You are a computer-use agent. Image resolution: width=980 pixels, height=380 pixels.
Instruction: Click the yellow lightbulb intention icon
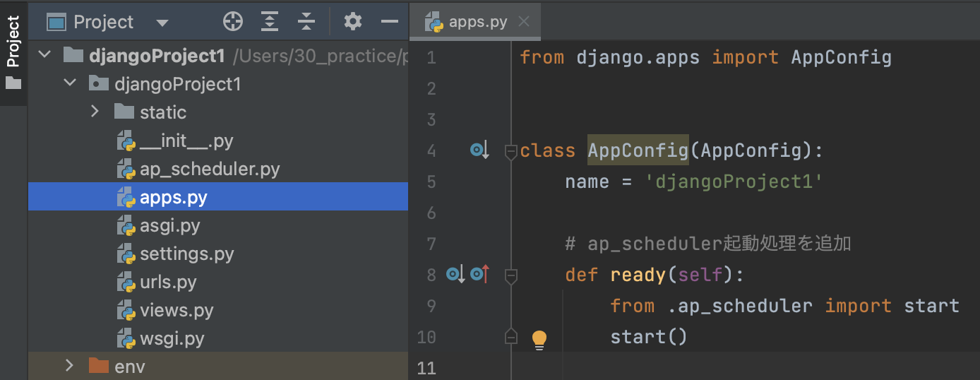click(x=539, y=340)
